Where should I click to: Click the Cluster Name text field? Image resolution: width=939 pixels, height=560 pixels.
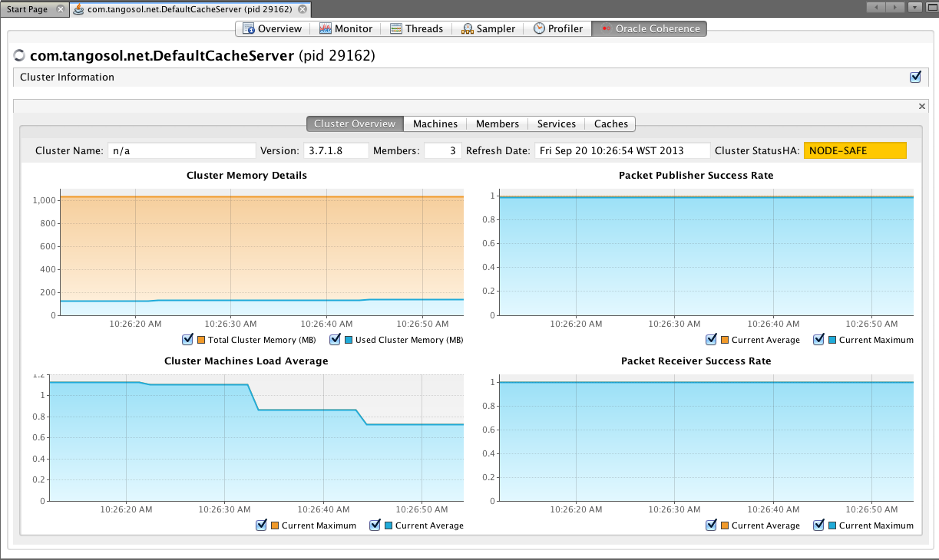click(181, 150)
